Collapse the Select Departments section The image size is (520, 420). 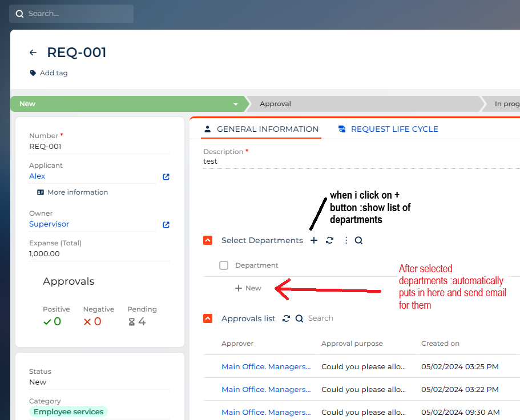[x=208, y=240]
